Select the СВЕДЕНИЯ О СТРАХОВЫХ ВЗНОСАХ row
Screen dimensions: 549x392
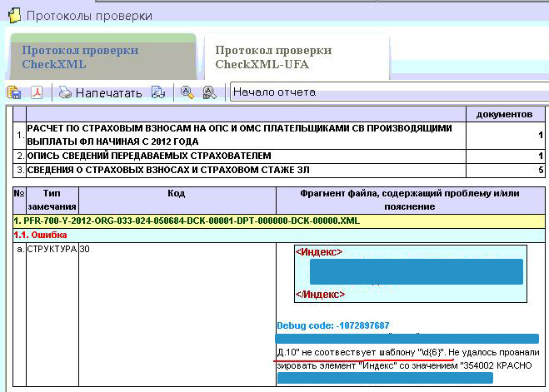tap(279, 171)
